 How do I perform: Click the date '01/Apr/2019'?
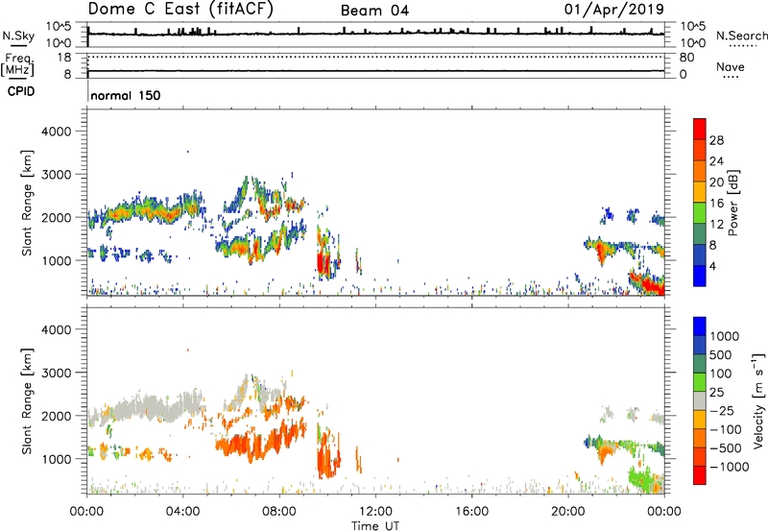coord(614,9)
